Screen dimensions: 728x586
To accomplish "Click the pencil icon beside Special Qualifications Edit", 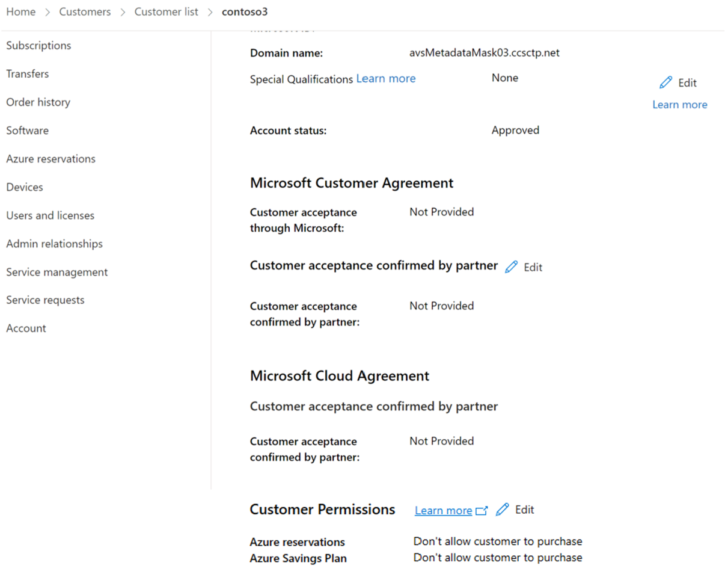I will coord(665,82).
